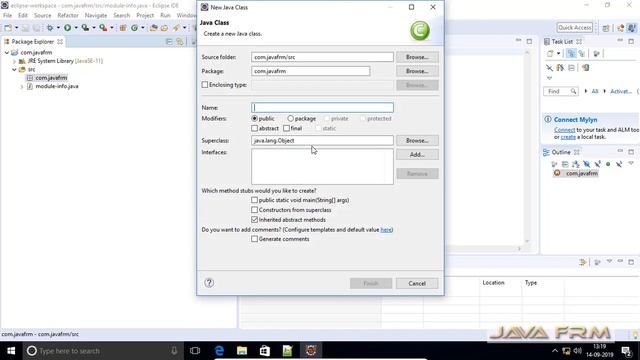Viewport: 640px width, 360px height.
Task: Select the public modifier radio button
Action: click(255, 118)
